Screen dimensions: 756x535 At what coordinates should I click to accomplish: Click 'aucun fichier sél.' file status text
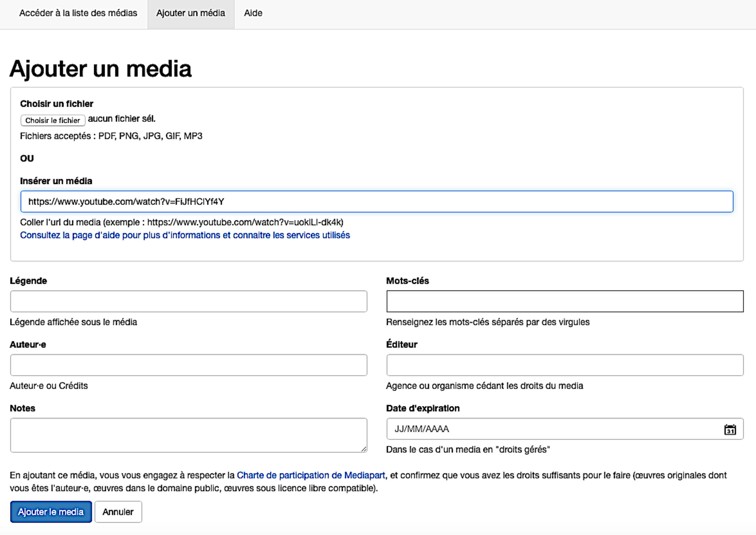(x=122, y=119)
